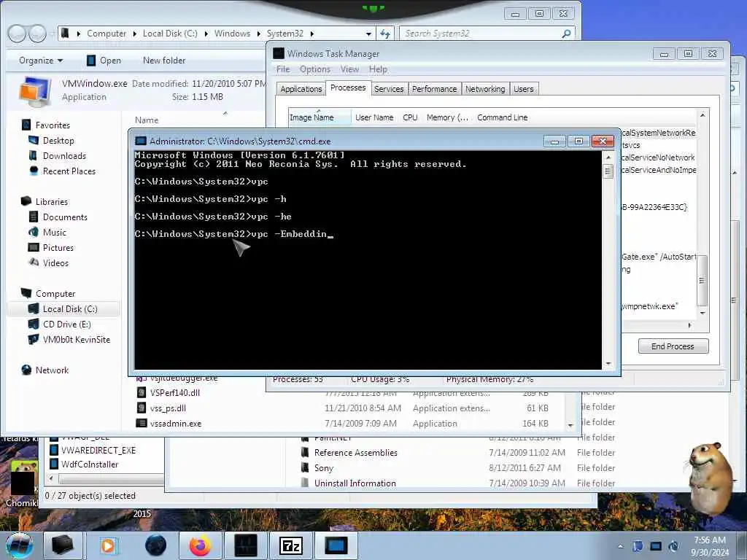Viewport: 747px width, 560px height.
Task: Click the volume tray icon
Action: coord(673,545)
